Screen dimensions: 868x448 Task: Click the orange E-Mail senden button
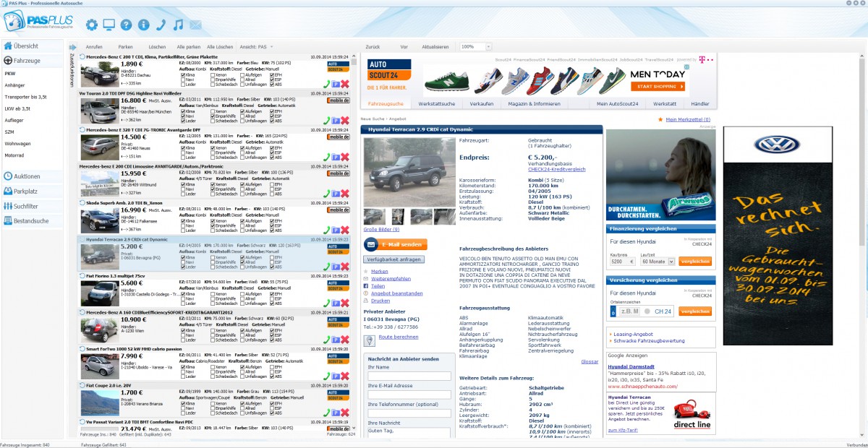(395, 245)
